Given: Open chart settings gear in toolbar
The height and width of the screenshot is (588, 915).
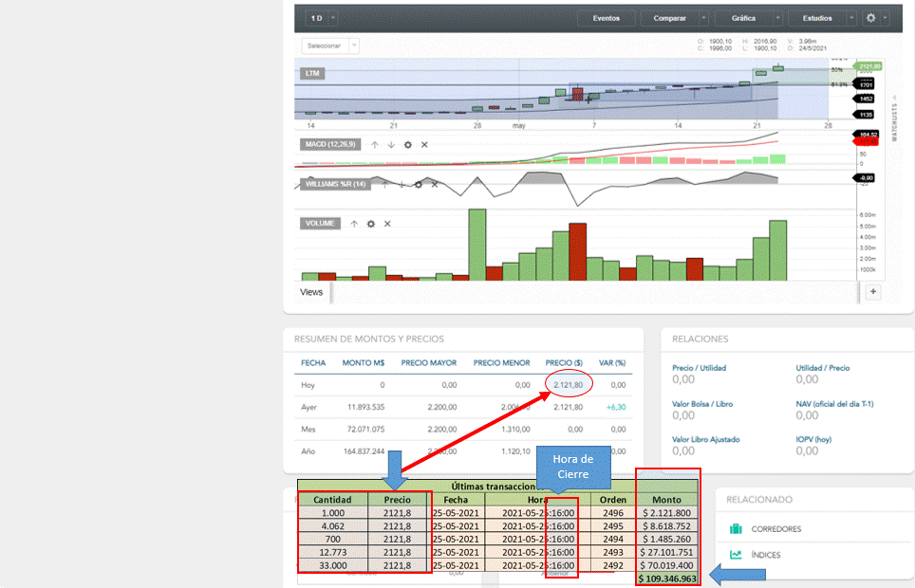Looking at the screenshot, I should (870, 18).
